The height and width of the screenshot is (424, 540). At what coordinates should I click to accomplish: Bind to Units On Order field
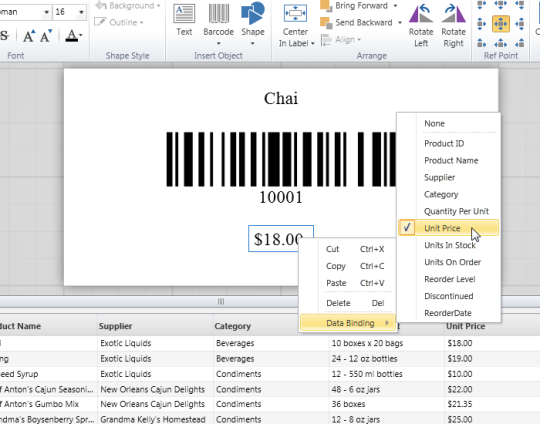[448, 262]
